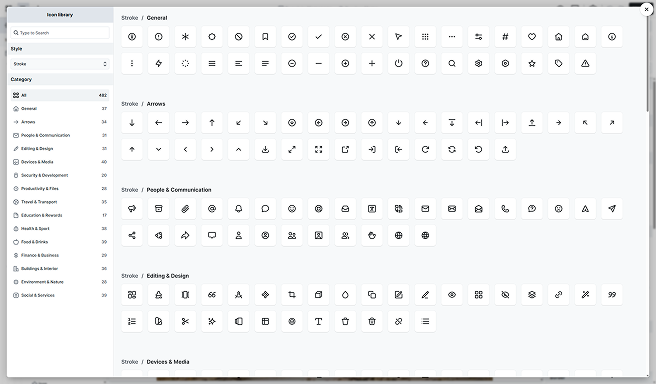Viewport: 656px width, 384px height.
Task: Select the plain X cross icon
Action: pos(372,37)
